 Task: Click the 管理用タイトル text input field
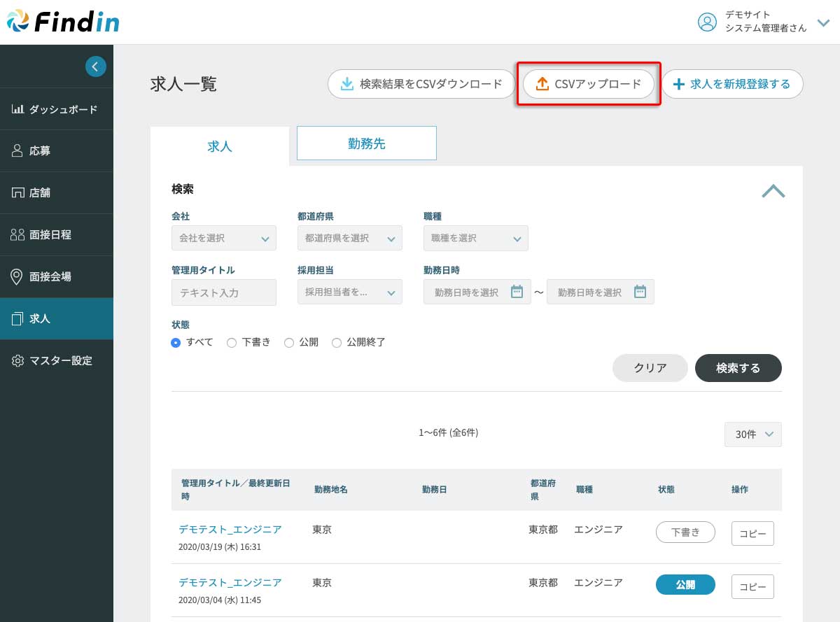pos(223,292)
